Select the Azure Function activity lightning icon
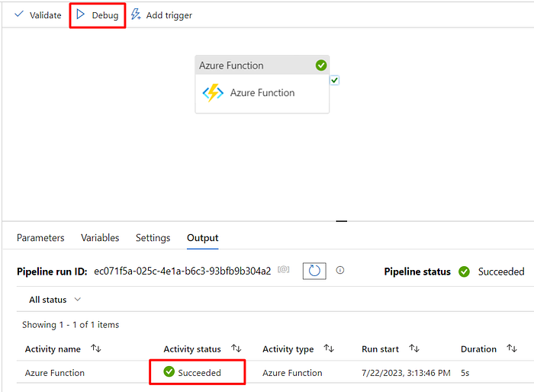The image size is (534, 392). 213,92
